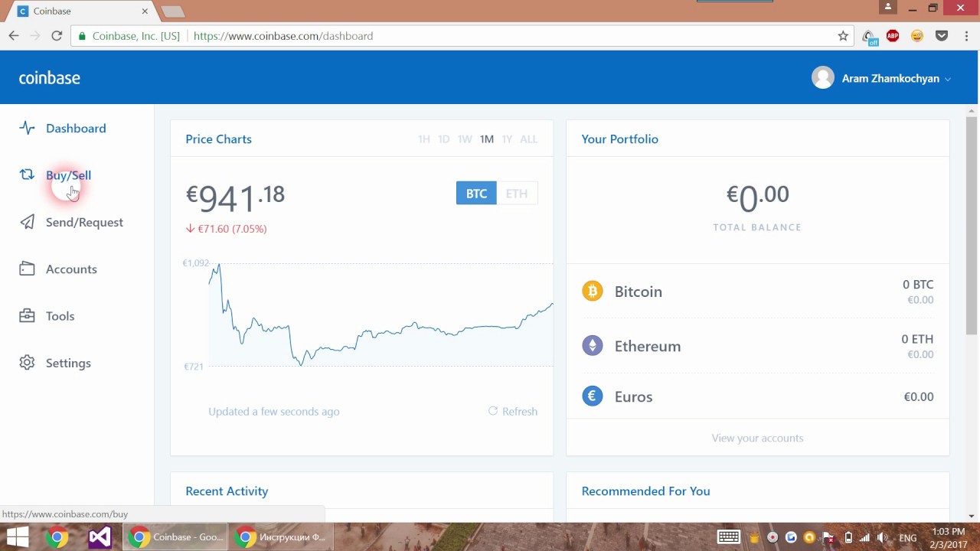The image size is (980, 551).
Task: Click the Ethereum coin icon
Action: click(593, 346)
